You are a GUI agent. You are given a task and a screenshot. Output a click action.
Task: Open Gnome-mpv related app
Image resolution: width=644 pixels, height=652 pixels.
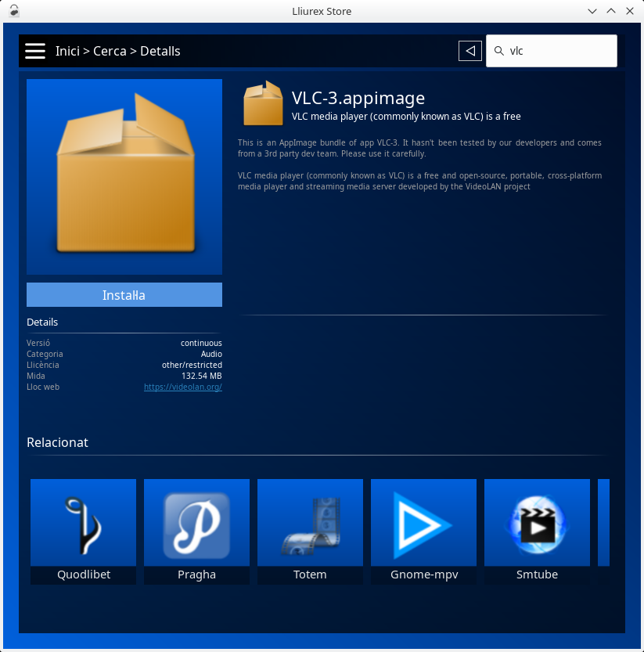click(x=423, y=531)
